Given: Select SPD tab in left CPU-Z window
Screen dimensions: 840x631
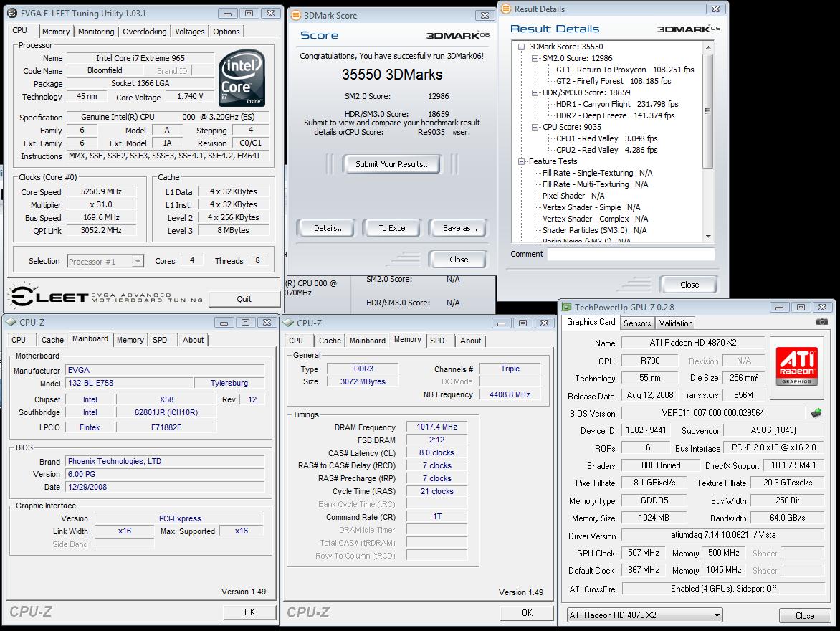Looking at the screenshot, I should [160, 340].
